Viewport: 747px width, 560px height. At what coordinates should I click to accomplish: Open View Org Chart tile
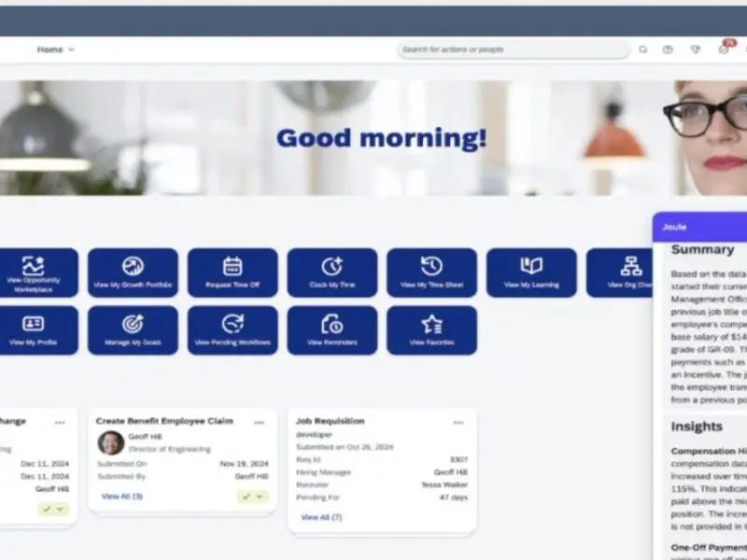point(619,273)
